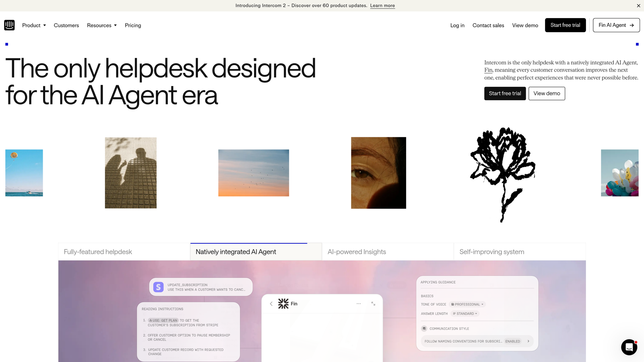This screenshot has width=644, height=362.
Task: Click Learn more in announcement banner
Action: pyautogui.click(x=382, y=6)
